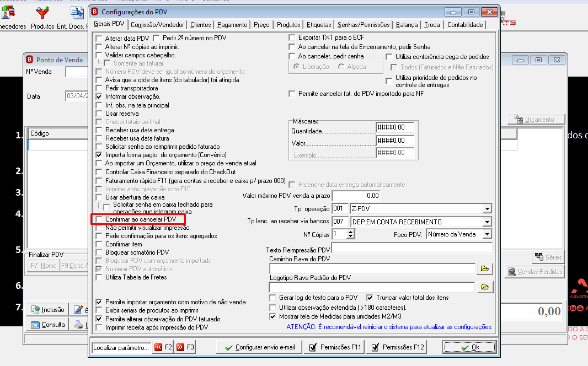Viewport: 588px width, 366px height.
Task: Browse folder for Caminho Rave do PDV
Action: (485, 268)
